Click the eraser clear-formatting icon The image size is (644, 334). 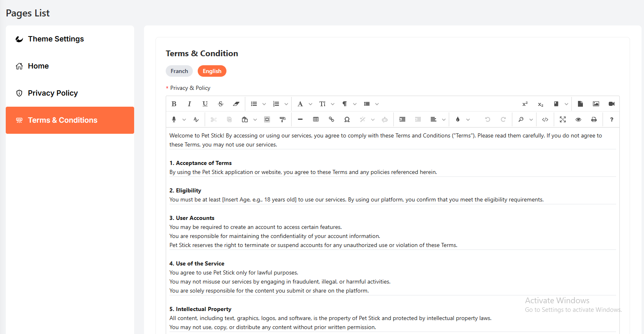(236, 104)
